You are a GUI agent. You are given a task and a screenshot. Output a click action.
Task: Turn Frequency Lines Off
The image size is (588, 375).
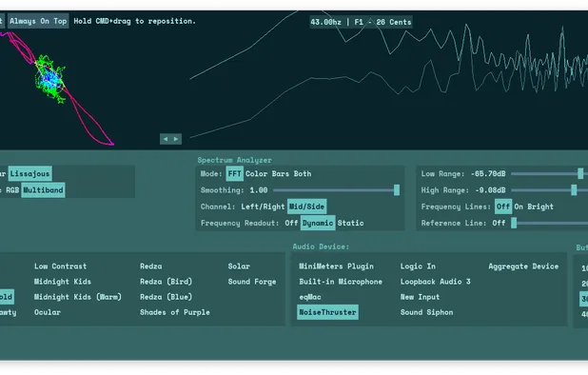click(503, 207)
